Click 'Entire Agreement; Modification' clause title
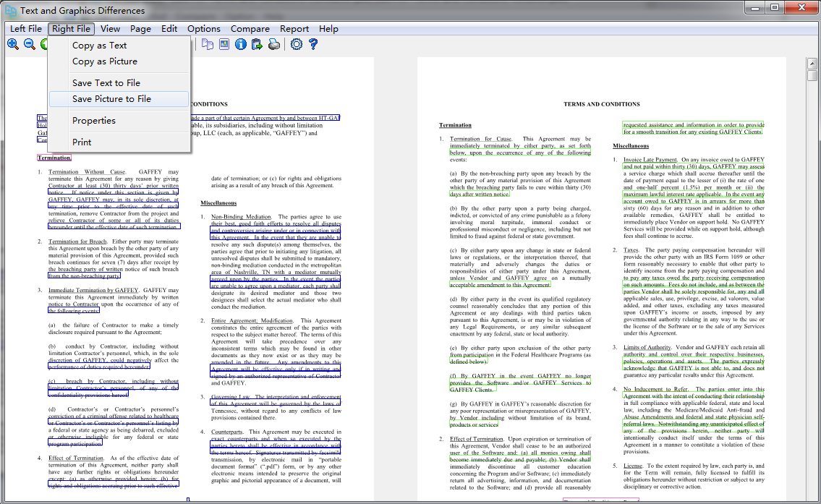The width and height of the screenshot is (821, 504). (252, 321)
